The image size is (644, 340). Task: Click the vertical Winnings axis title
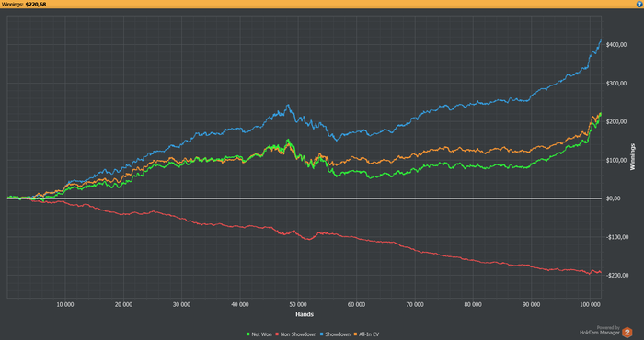633,156
